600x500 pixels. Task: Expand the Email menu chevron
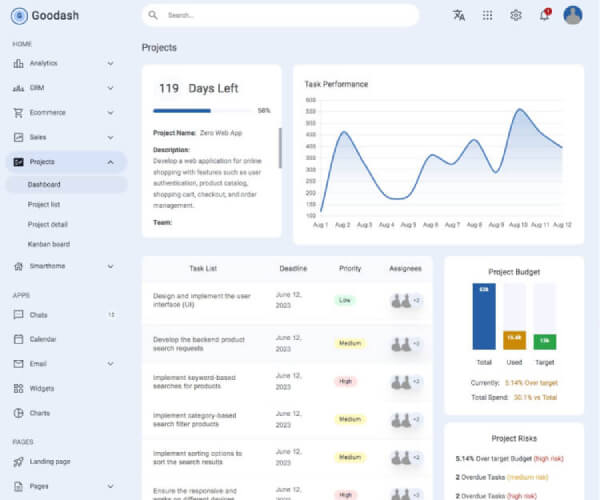[x=110, y=364]
